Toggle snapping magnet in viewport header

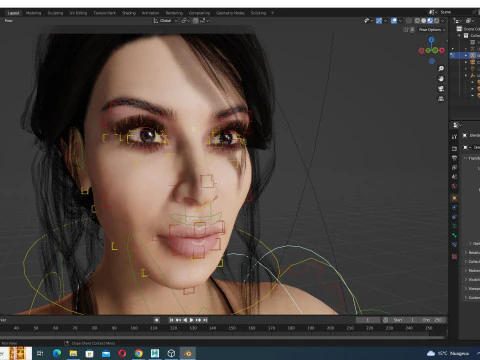click(195, 21)
